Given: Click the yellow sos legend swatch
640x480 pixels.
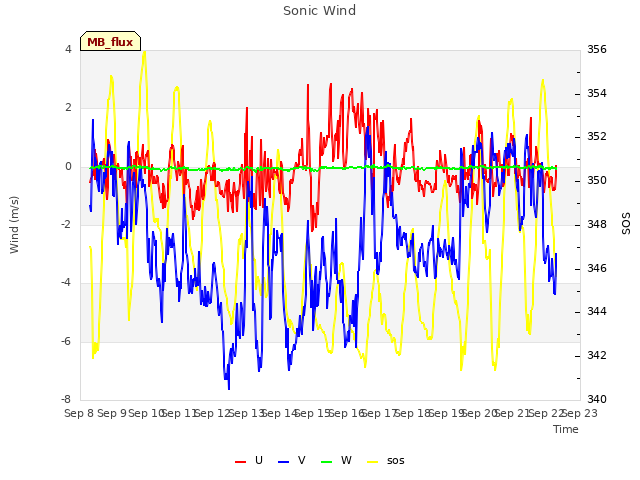Looking at the screenshot, I should pyautogui.click(x=373, y=462).
